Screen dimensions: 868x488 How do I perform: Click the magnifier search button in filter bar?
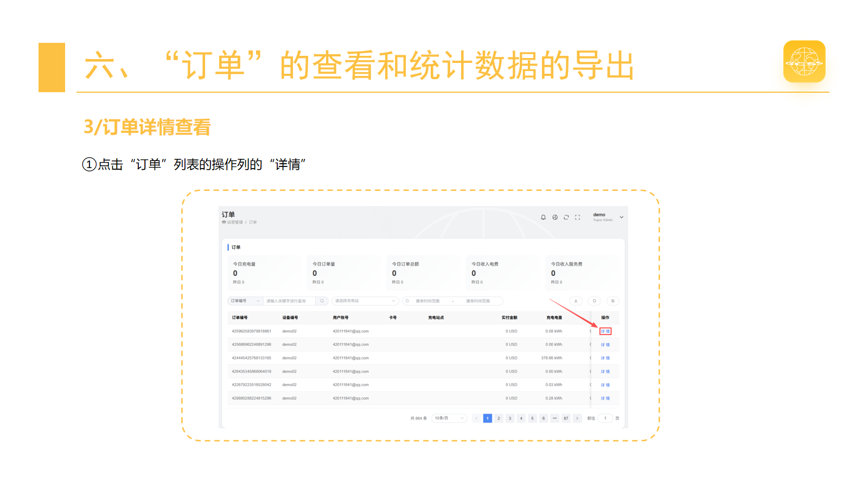pyautogui.click(x=322, y=301)
